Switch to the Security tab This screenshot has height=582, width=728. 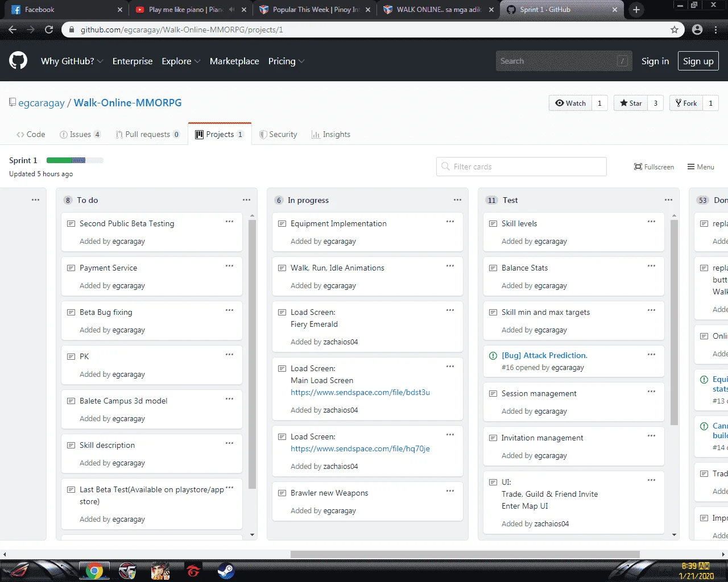[278, 135]
